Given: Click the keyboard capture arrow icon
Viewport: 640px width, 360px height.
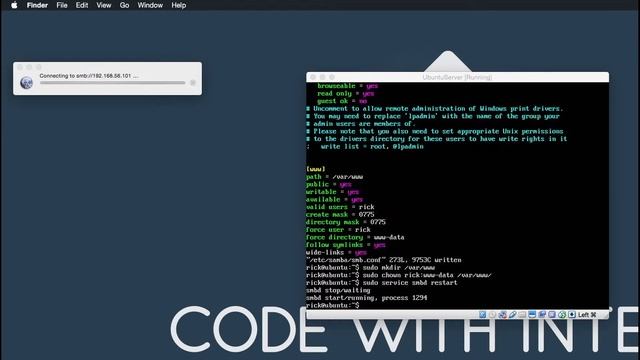Looking at the screenshot, I should click(x=572, y=315).
